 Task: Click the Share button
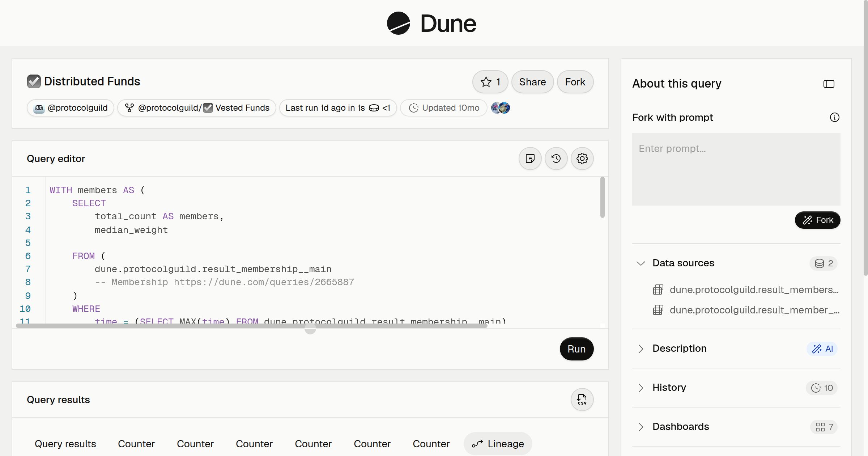point(532,82)
